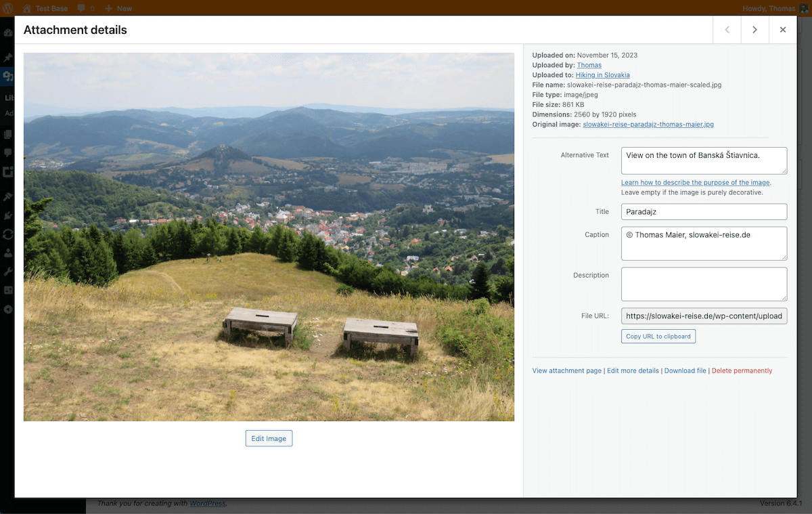812x514 pixels.
Task: Open the comments bubble in admin bar
Action: (x=81, y=8)
